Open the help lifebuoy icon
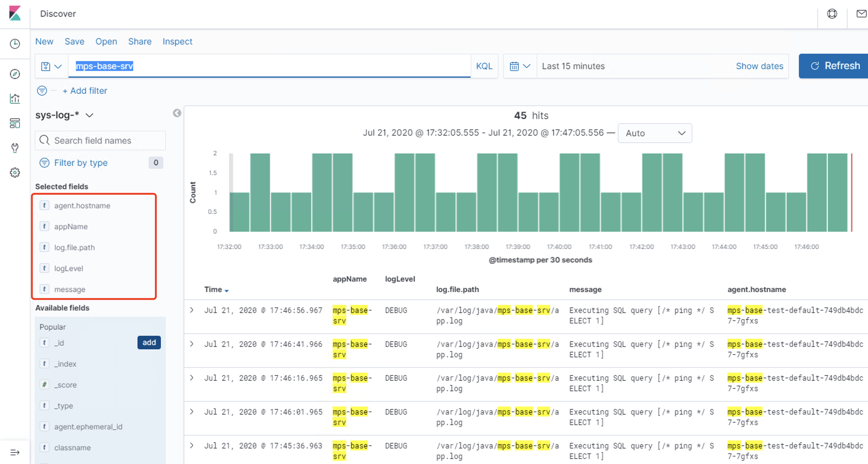The width and height of the screenshot is (868, 464). point(832,14)
